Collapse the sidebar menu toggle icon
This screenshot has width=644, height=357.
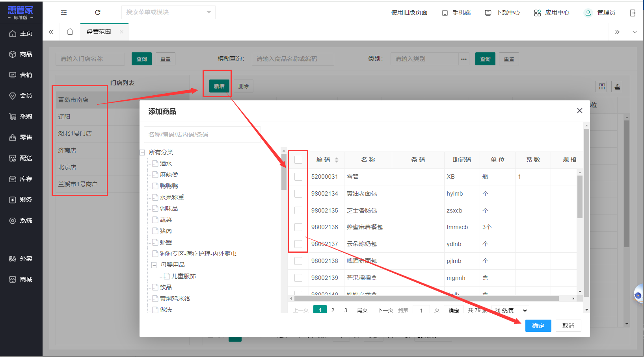[64, 13]
